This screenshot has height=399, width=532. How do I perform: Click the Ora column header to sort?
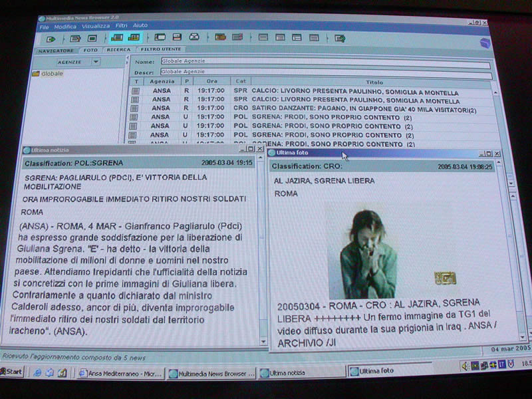point(211,81)
